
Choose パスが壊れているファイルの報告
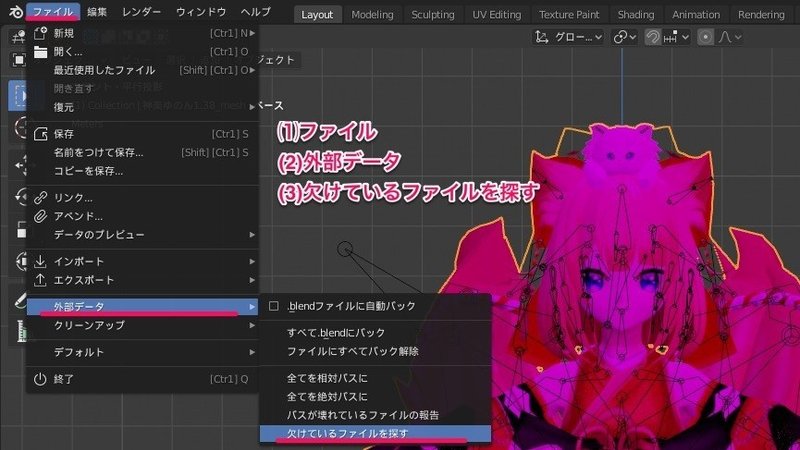pos(376,415)
